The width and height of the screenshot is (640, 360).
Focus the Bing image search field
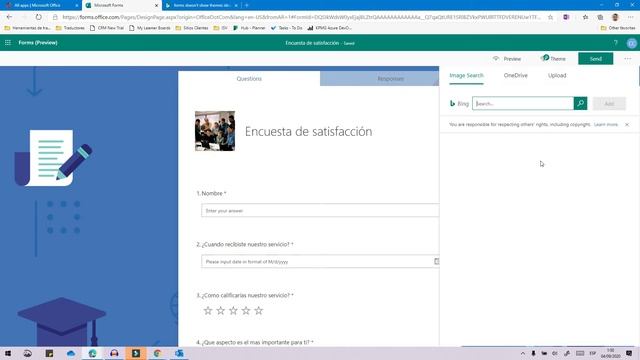(523, 103)
